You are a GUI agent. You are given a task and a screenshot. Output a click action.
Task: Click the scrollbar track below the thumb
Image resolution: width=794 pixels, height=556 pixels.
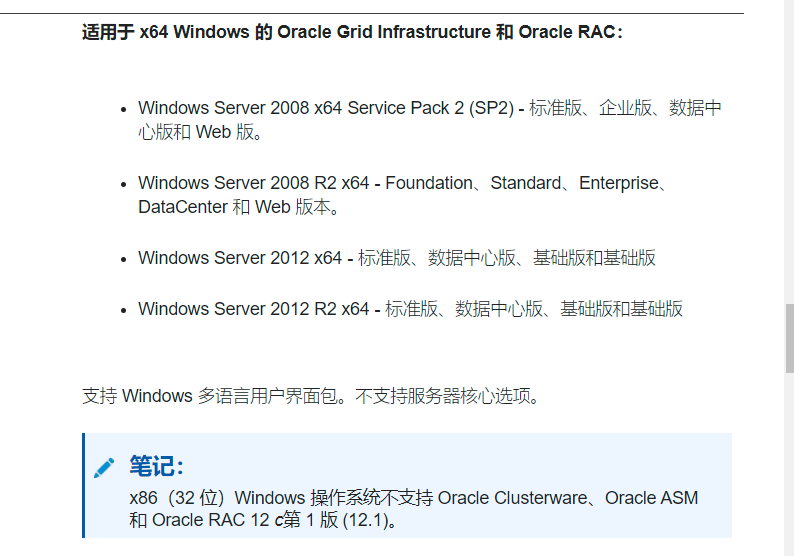pyautogui.click(x=789, y=464)
